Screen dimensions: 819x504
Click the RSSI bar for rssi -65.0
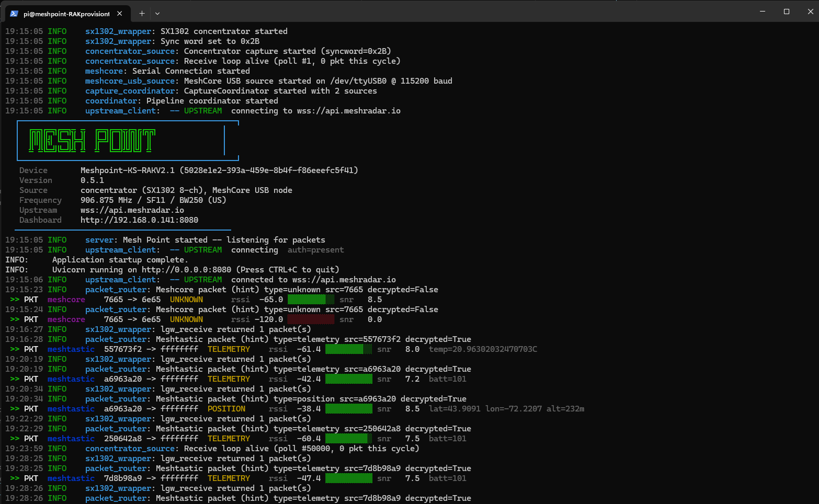pos(311,300)
